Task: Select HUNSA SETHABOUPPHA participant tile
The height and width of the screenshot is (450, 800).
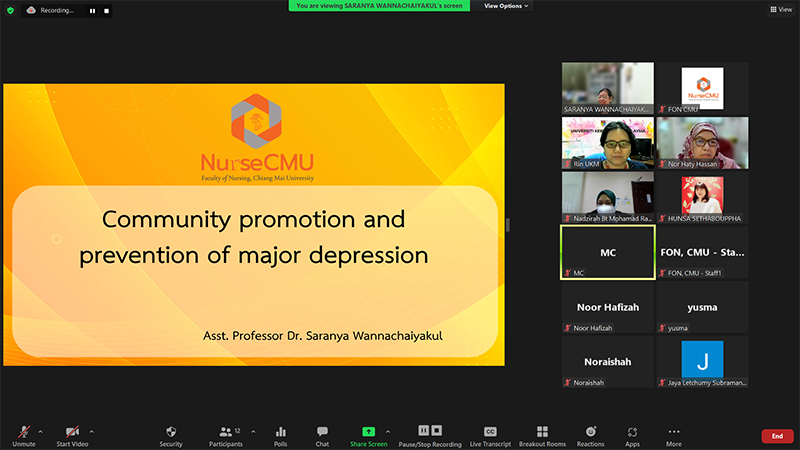Action: pos(702,197)
